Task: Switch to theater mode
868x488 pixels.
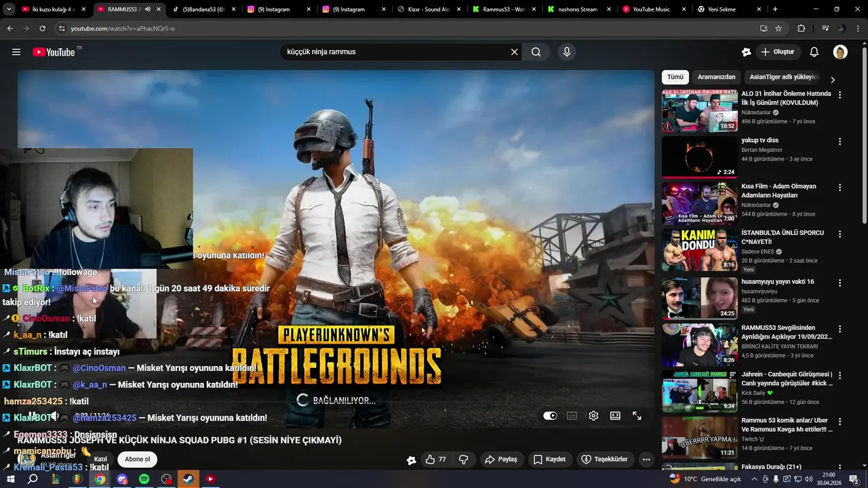Action: (615, 416)
